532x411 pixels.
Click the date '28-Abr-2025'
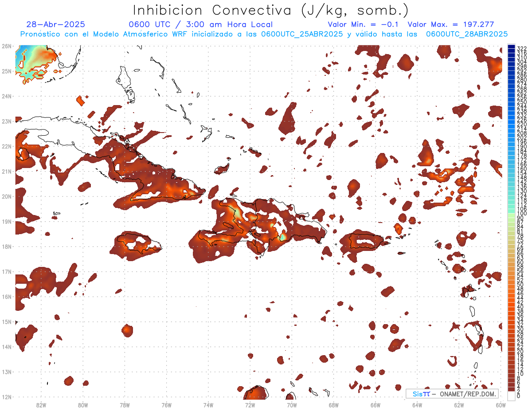(x=55, y=24)
